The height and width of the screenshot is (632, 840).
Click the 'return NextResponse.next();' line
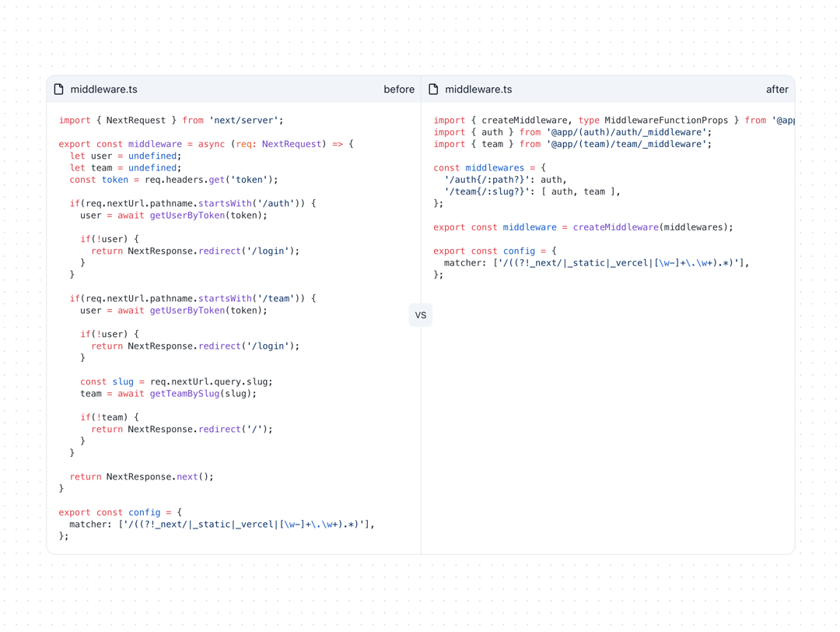142,476
